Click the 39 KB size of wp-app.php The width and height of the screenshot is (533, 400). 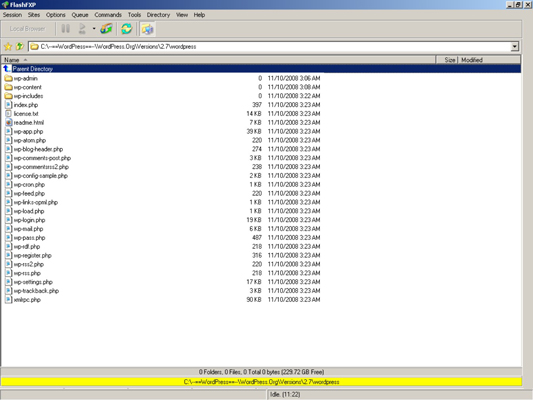point(254,131)
